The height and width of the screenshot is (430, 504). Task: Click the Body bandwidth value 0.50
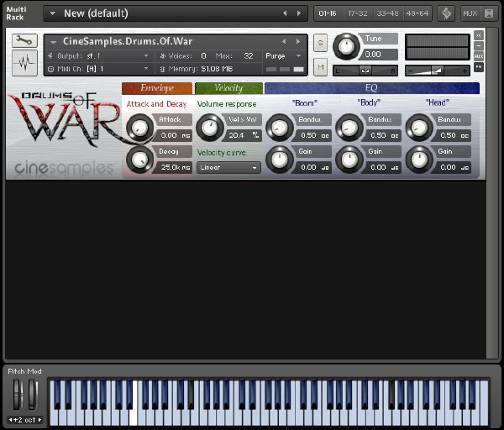tap(383, 135)
